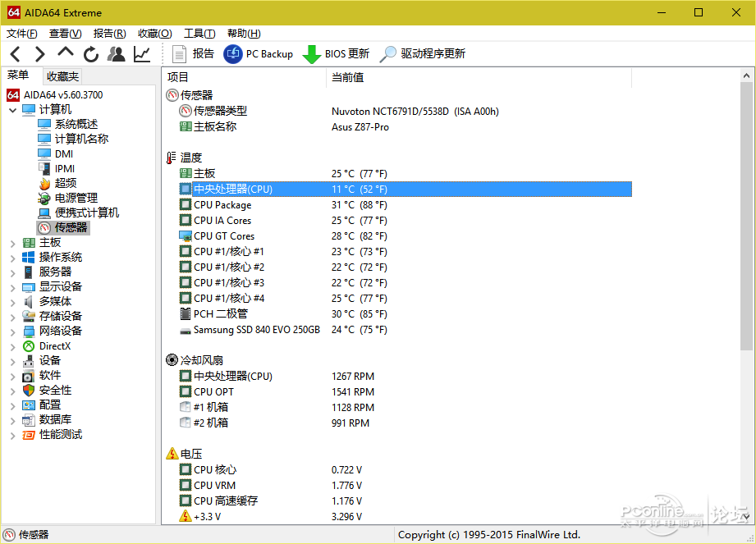Open the 文件(F) menu

coord(21,34)
